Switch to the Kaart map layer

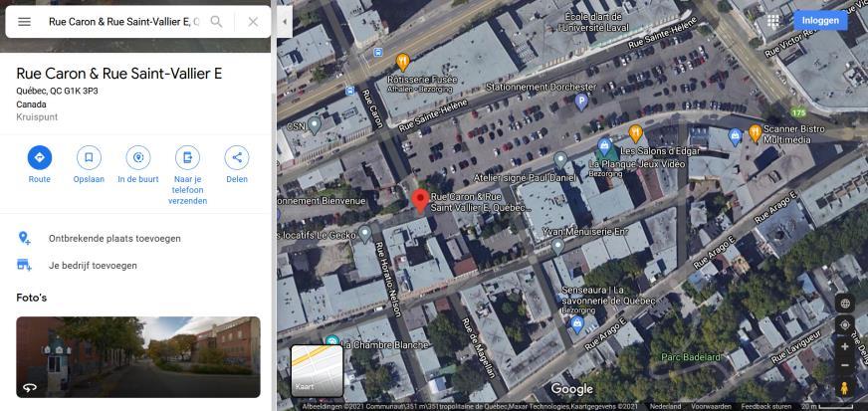click(318, 370)
